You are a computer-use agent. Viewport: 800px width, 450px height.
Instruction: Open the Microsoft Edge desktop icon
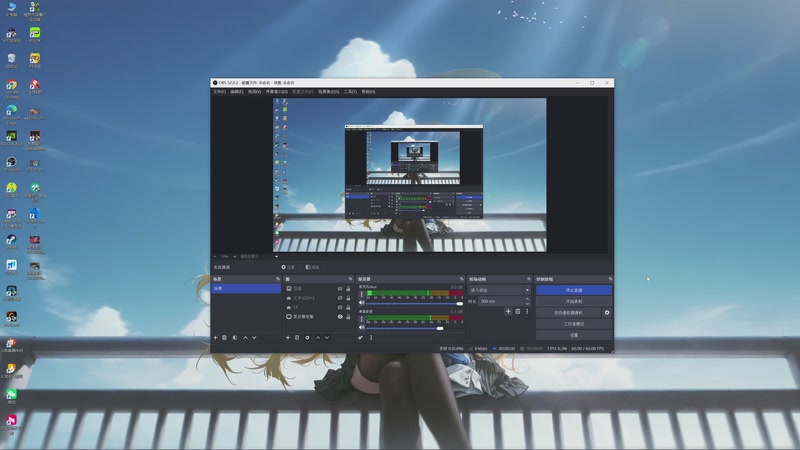[x=11, y=114]
